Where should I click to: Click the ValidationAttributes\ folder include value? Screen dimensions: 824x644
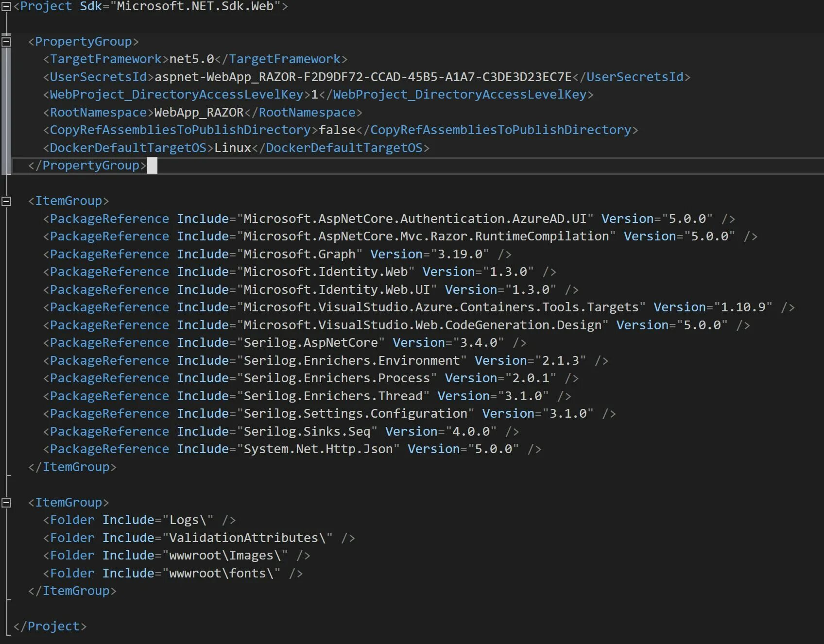point(247,538)
